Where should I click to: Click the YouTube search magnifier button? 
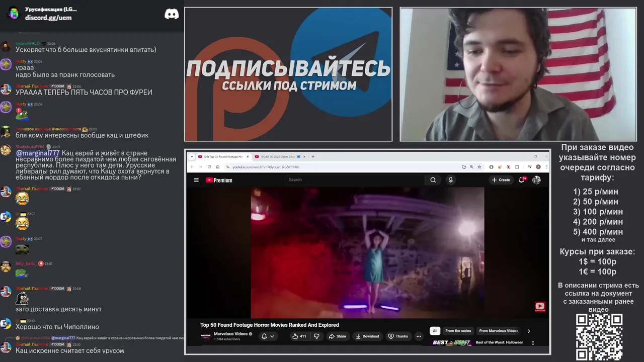tap(433, 180)
